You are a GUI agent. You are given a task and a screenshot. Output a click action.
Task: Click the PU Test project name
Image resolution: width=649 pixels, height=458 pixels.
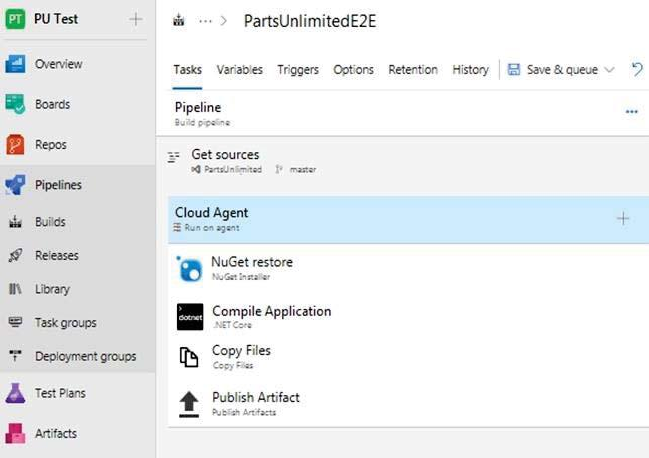56,19
